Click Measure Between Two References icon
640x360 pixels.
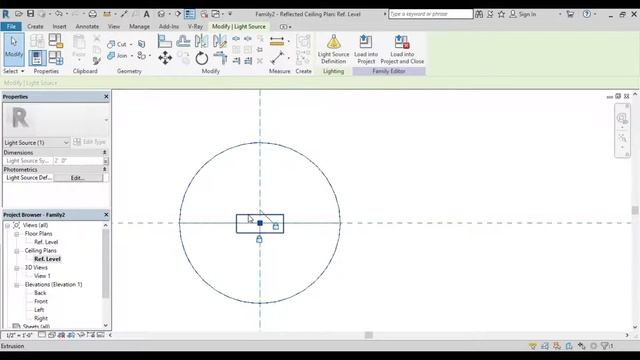coord(277,58)
